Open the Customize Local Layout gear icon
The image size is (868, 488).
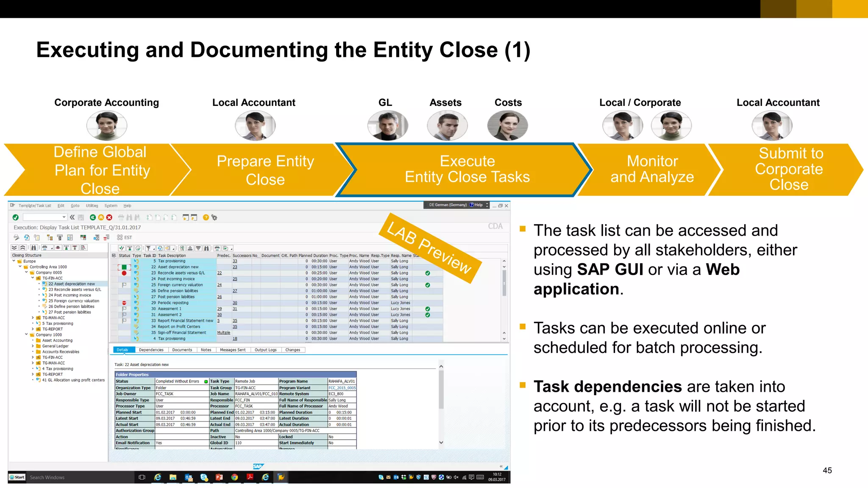click(214, 217)
